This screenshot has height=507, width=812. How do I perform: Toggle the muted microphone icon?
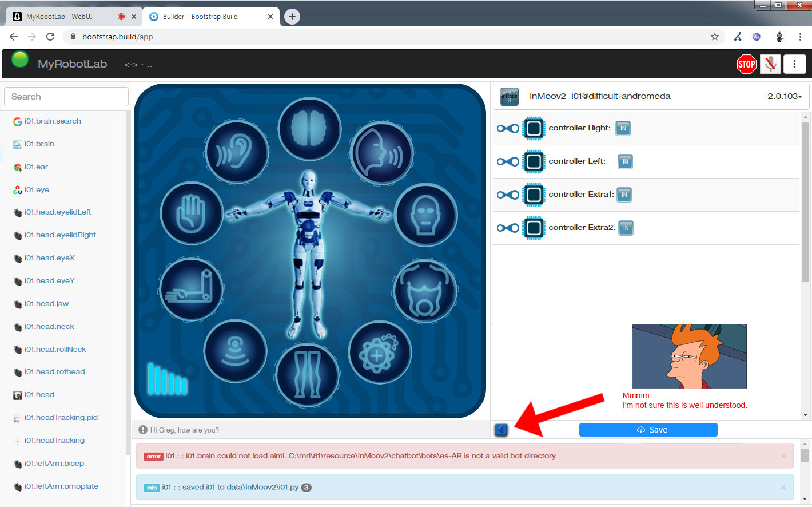click(770, 64)
